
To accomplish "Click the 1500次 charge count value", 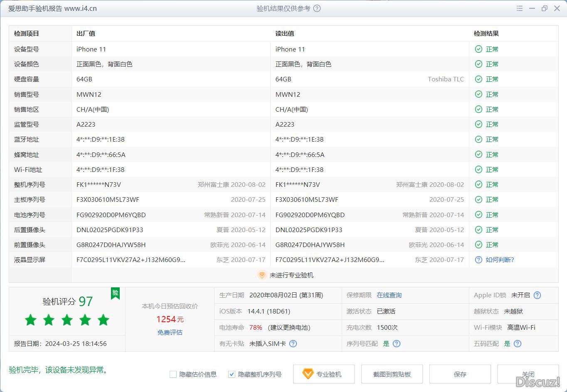I will tap(387, 327).
